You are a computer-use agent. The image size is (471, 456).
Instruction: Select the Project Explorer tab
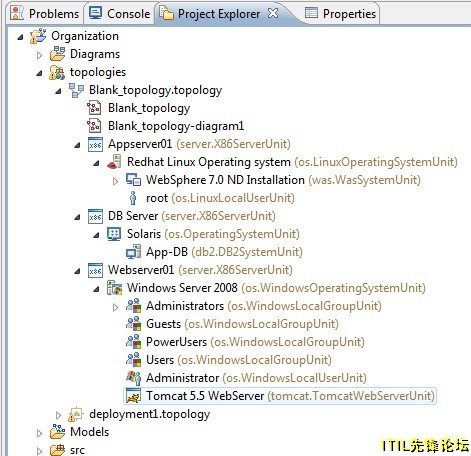click(219, 14)
